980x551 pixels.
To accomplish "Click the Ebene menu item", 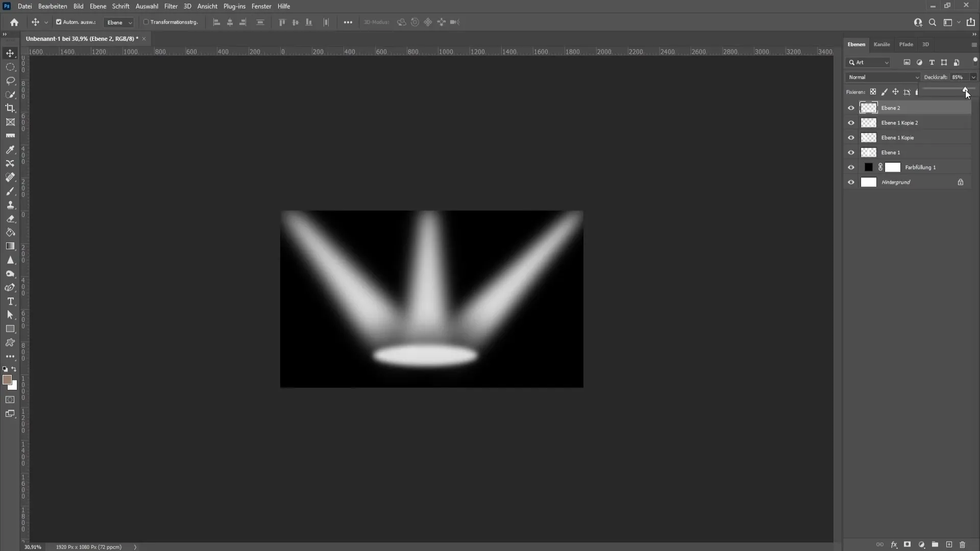I will coord(97,6).
